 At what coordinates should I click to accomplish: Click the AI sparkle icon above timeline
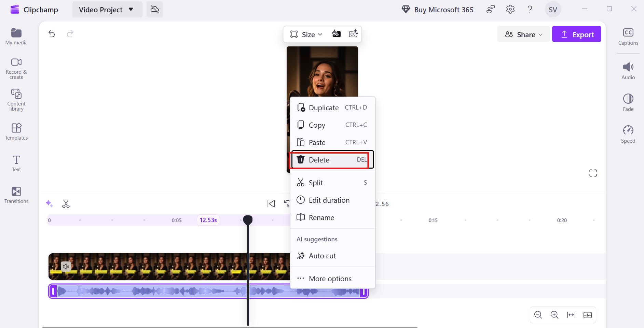pyautogui.click(x=49, y=204)
